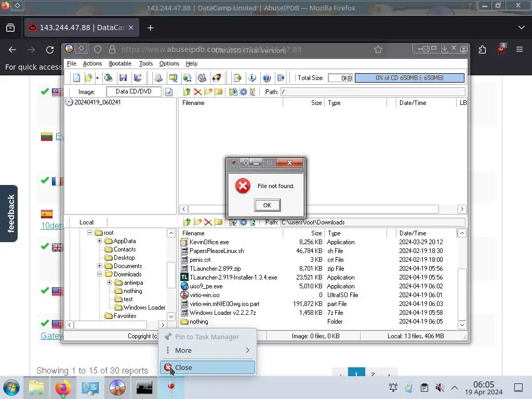Open the More submenu in context menu
This screenshot has height=399, width=532.
(207, 351)
